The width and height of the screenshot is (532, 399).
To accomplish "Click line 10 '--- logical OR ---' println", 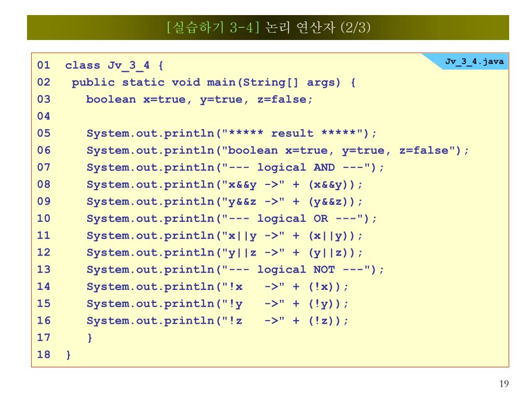I will point(231,219).
